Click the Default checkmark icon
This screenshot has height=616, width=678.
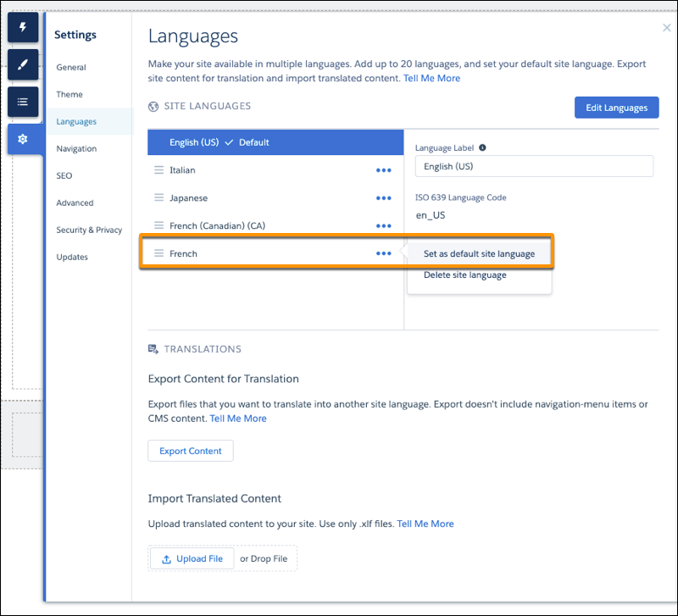(229, 142)
